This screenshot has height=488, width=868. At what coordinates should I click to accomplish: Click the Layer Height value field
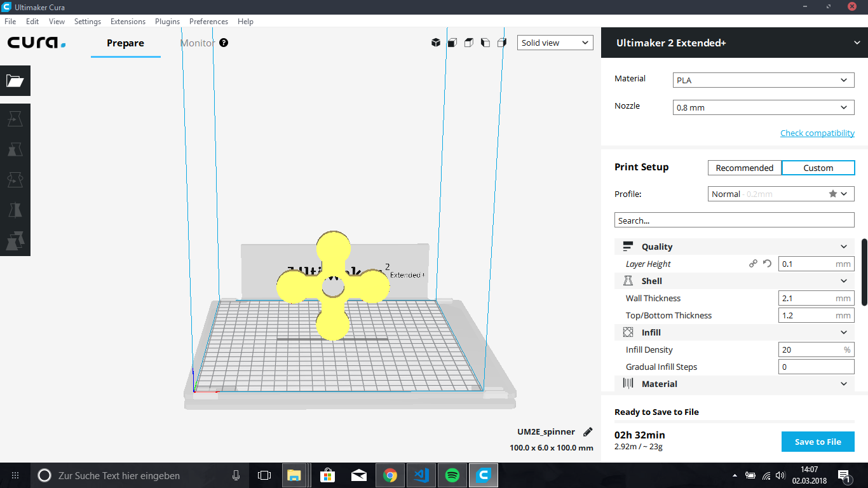817,264
